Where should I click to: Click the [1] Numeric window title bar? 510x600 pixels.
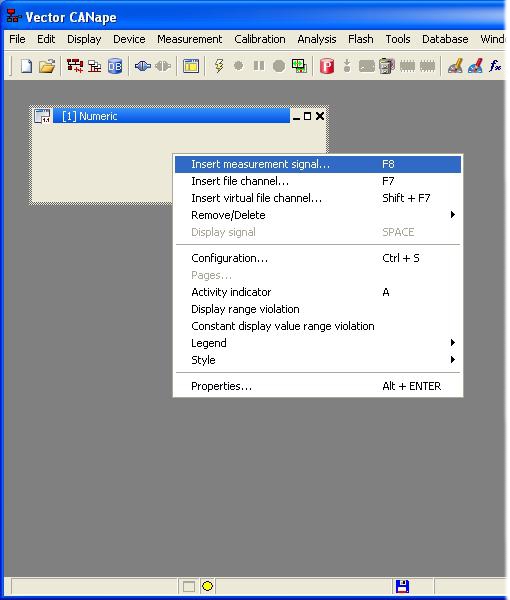(171, 116)
